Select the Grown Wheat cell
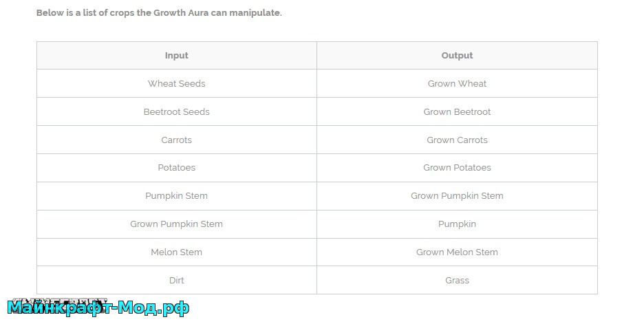644x324 pixels. click(x=457, y=83)
